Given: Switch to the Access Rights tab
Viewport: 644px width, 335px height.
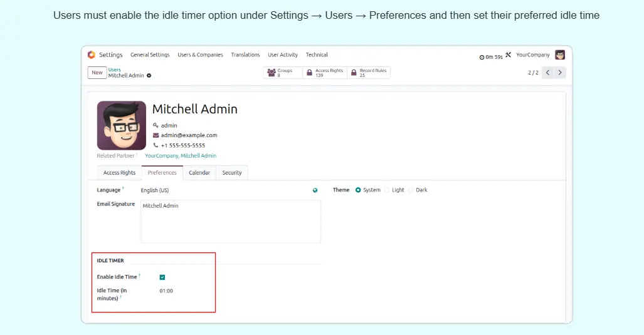Looking at the screenshot, I should pos(119,173).
